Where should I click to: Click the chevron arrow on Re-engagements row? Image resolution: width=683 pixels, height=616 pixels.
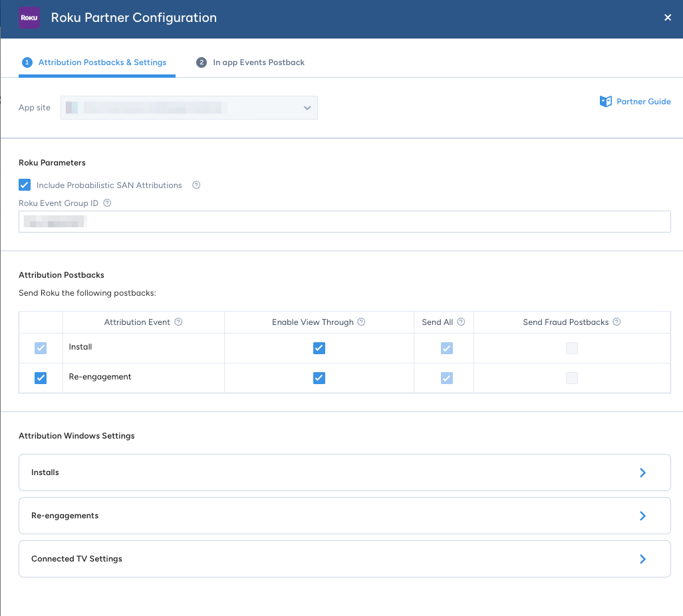point(642,516)
